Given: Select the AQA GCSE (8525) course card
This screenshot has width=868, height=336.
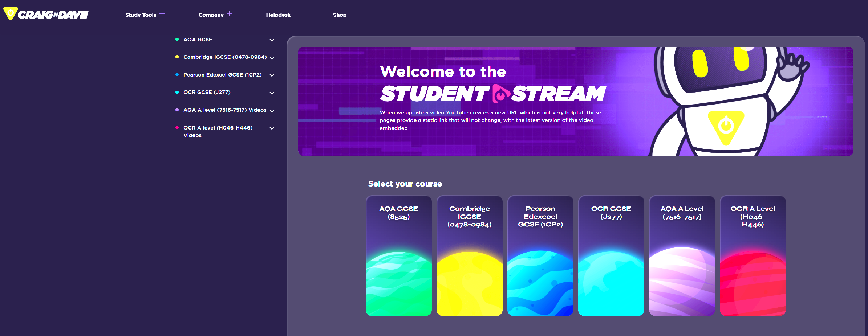Looking at the screenshot, I should click(398, 256).
